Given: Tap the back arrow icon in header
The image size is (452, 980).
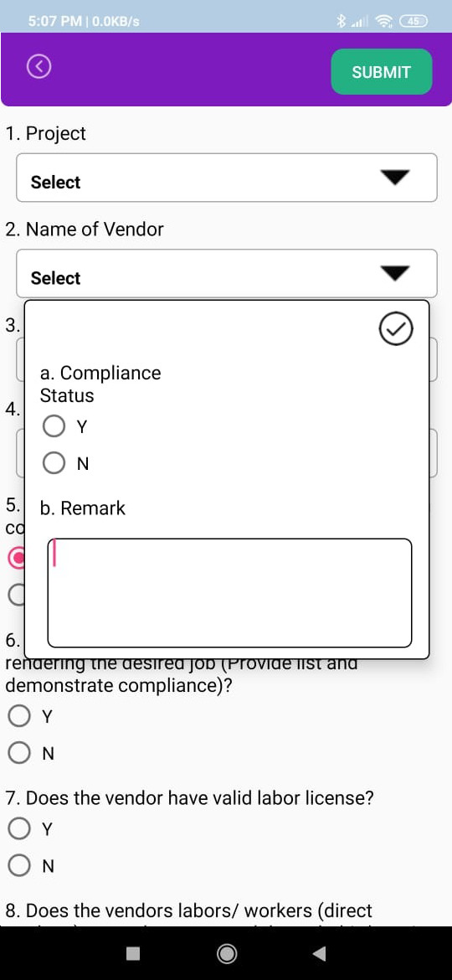Looking at the screenshot, I should coord(39,67).
